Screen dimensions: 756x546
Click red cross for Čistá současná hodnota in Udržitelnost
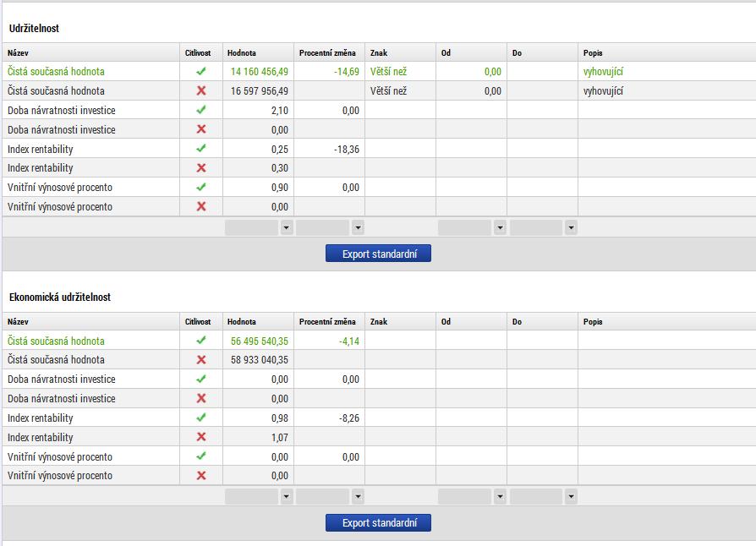coord(201,90)
